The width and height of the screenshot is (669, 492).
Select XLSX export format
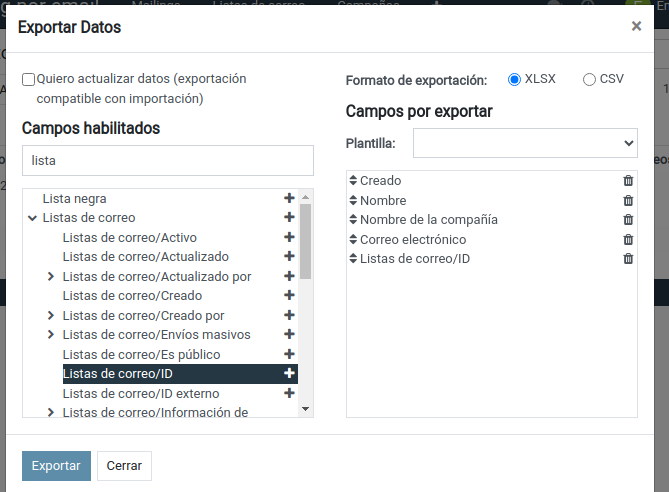pos(515,79)
